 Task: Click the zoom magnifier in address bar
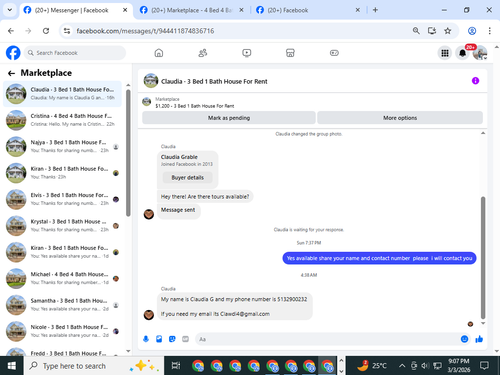(x=416, y=31)
